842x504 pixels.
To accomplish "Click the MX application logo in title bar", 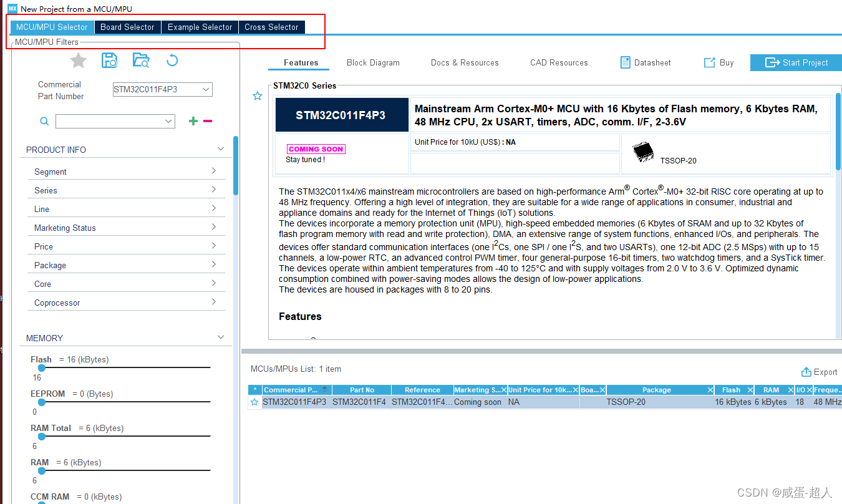I will (x=12, y=8).
